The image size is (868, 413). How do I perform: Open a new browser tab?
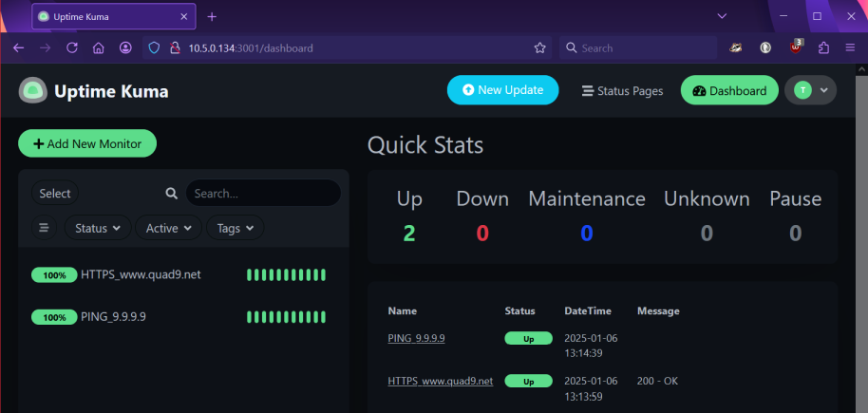click(212, 16)
